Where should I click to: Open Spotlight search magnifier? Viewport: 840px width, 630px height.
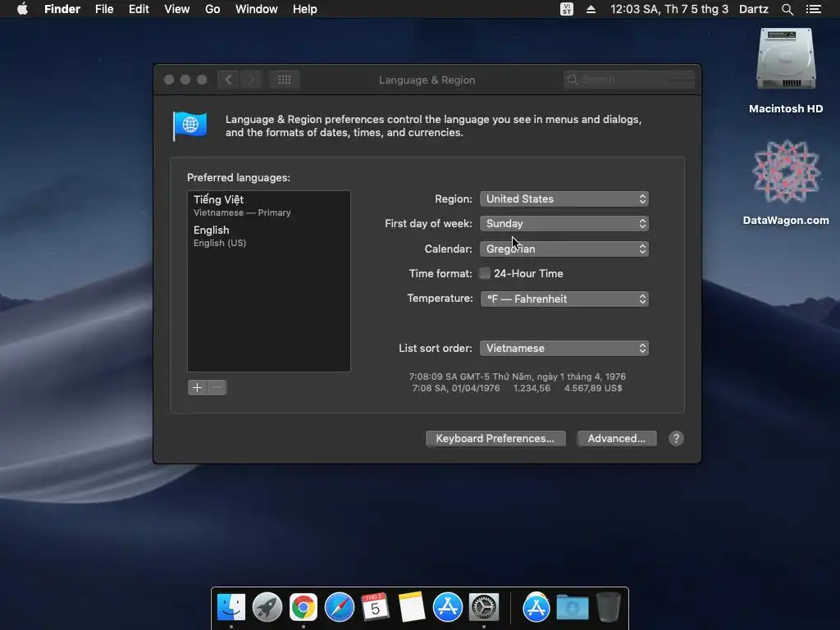coord(787,9)
